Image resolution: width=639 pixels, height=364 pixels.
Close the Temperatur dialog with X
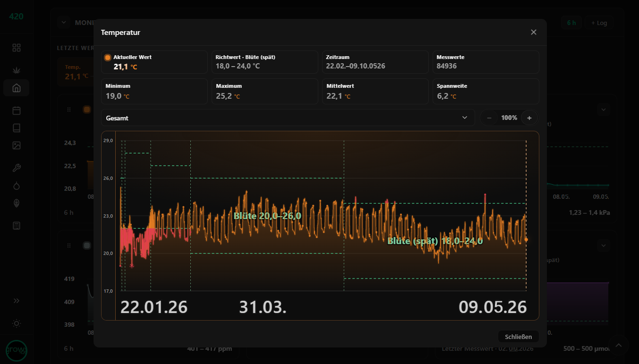(534, 32)
